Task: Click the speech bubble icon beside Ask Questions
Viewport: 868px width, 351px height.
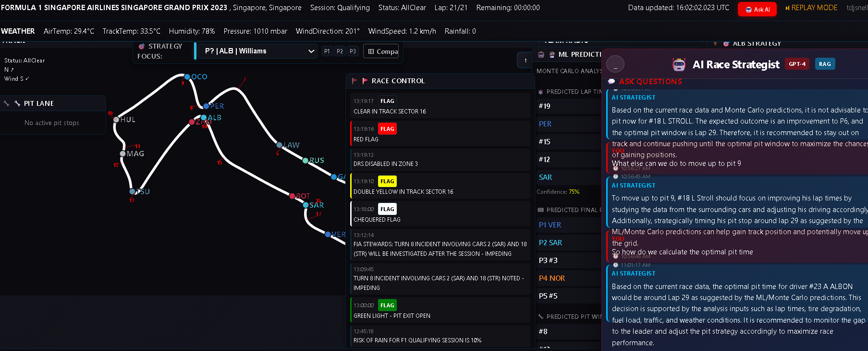Action: click(611, 81)
